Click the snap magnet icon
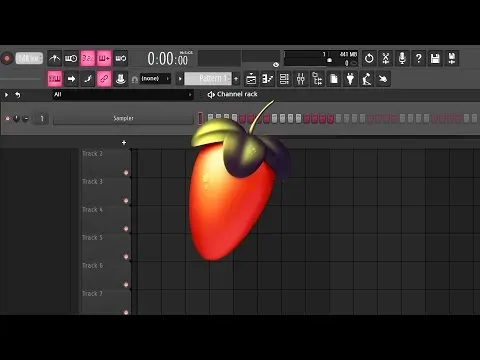This screenshot has width=480, height=360. coord(135,79)
